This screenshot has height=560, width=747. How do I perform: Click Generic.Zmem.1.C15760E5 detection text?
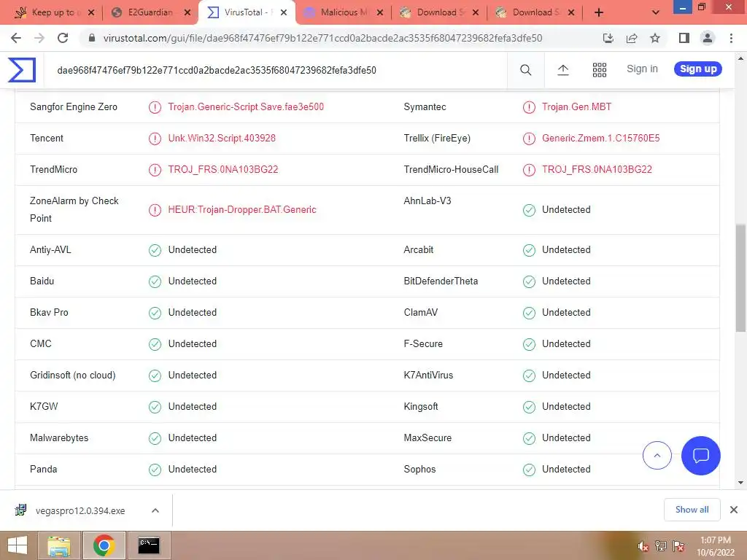pos(601,139)
